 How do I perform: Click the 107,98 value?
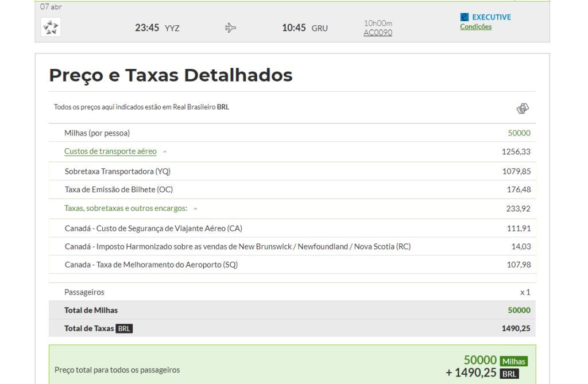(519, 265)
